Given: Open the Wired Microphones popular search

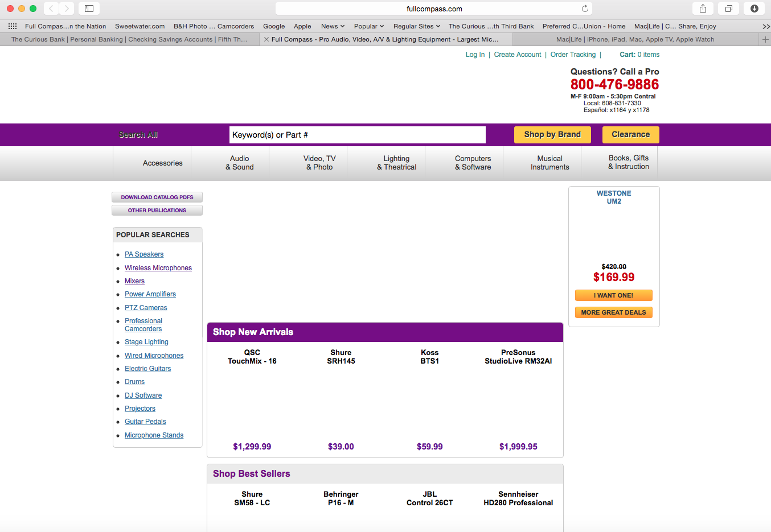Looking at the screenshot, I should pyautogui.click(x=154, y=356).
